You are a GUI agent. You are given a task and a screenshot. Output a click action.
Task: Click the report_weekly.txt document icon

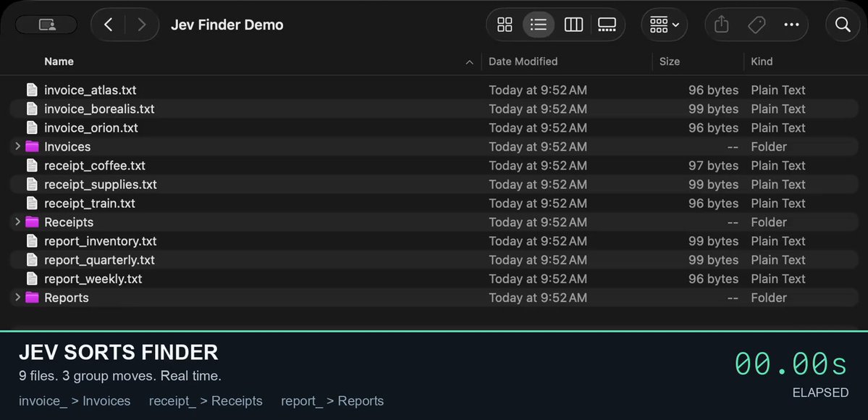pos(32,278)
